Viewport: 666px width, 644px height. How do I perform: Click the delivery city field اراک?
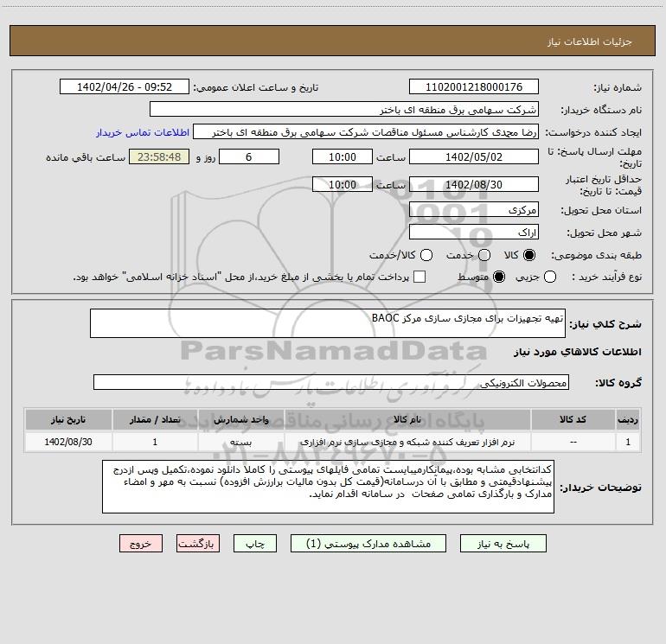(x=474, y=233)
